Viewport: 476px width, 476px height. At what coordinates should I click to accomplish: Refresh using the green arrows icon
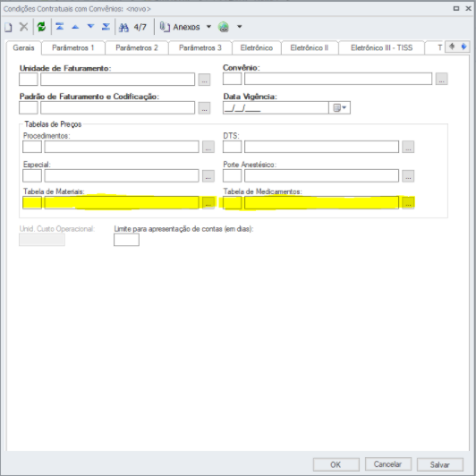(x=41, y=27)
